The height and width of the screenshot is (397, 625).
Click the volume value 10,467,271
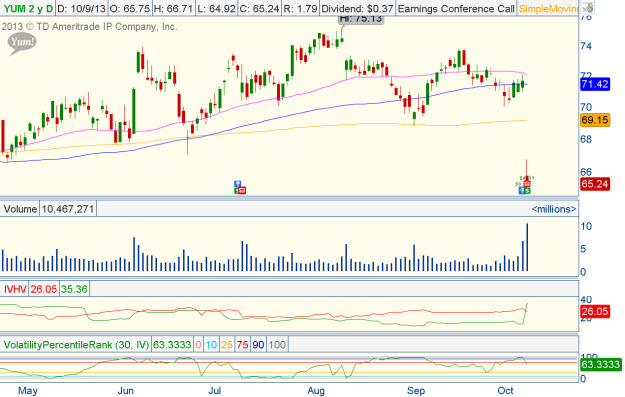68,209
